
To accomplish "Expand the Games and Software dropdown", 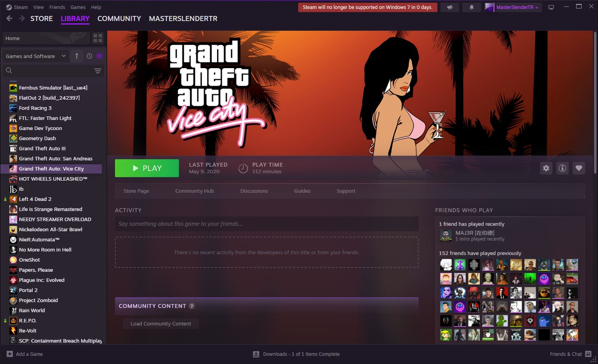I will [36, 56].
